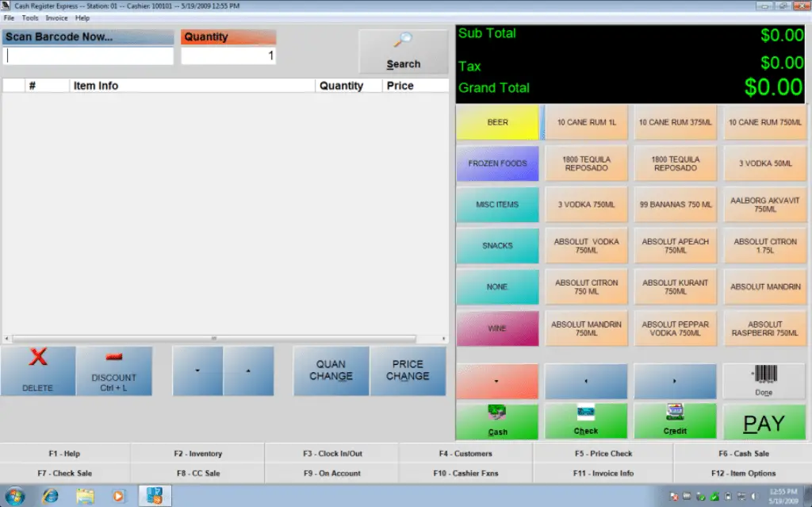Apply a discount with the Discount button
812x507 pixels.
click(x=113, y=371)
